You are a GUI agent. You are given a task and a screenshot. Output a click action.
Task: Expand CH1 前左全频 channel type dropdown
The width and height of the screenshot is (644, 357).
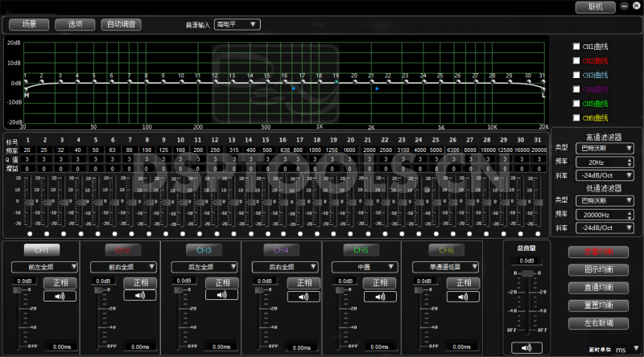point(44,266)
